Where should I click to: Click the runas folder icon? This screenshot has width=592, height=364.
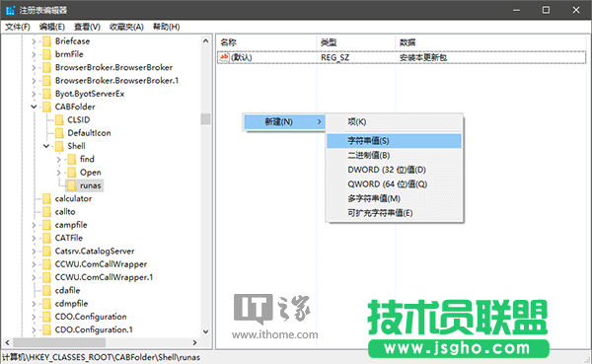coord(72,185)
